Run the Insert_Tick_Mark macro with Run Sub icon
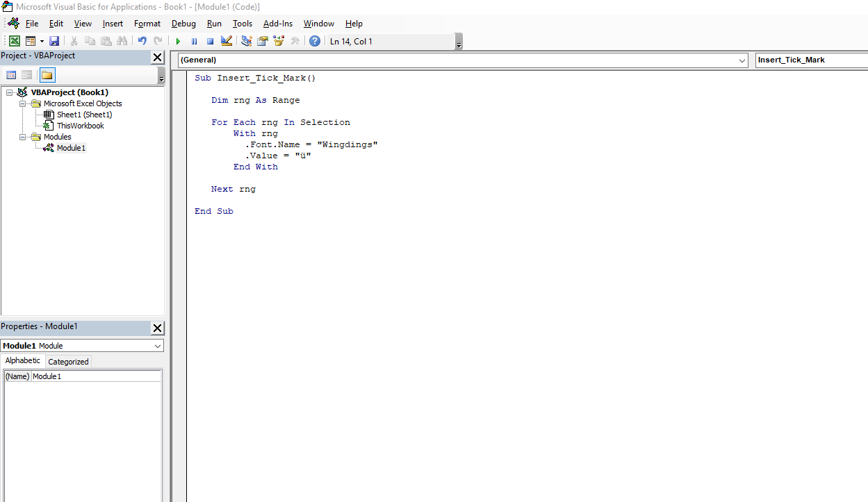Viewport: 868px width, 502px height. click(178, 40)
